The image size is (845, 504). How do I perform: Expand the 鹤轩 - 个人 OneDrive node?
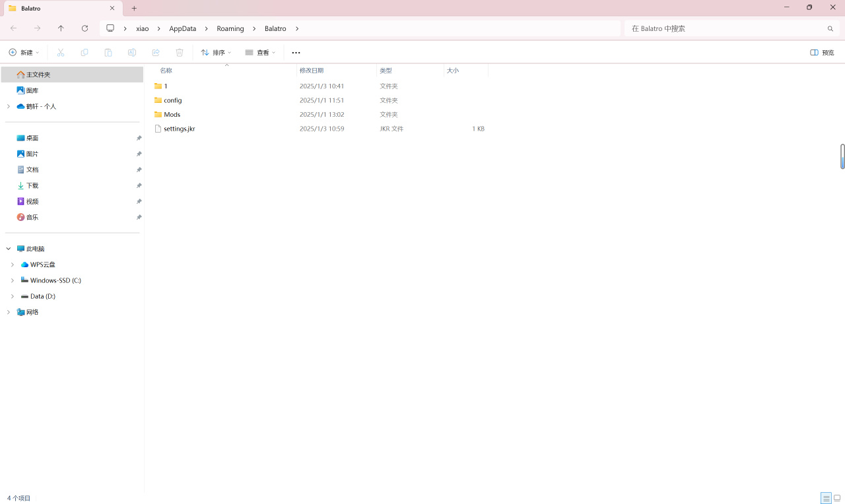(9, 106)
